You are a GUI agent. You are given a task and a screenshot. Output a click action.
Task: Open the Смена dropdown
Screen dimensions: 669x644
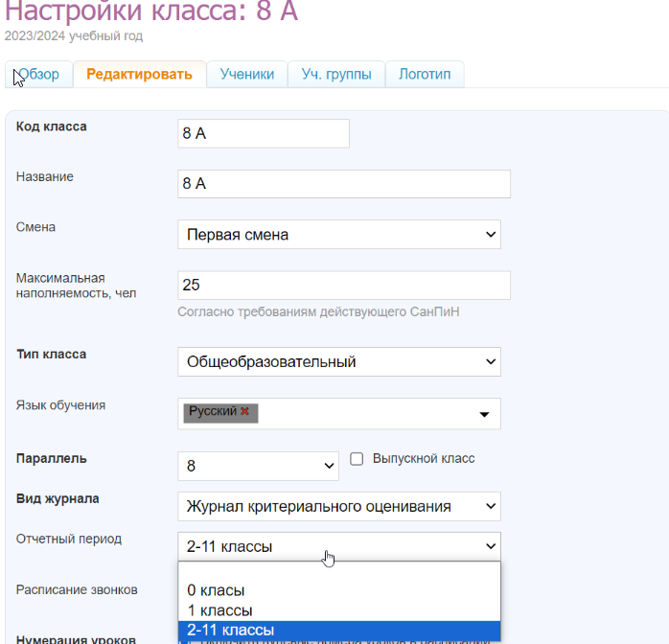tap(339, 235)
